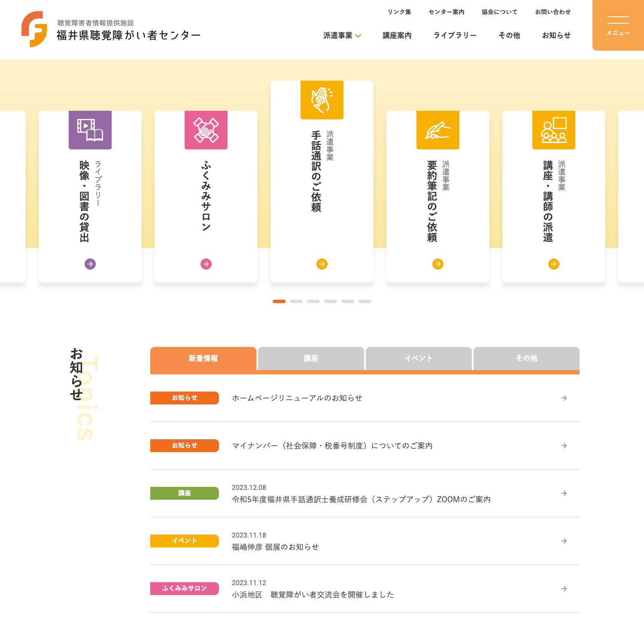Click purple arrow on 映像・図書の貸出 card

(x=90, y=264)
